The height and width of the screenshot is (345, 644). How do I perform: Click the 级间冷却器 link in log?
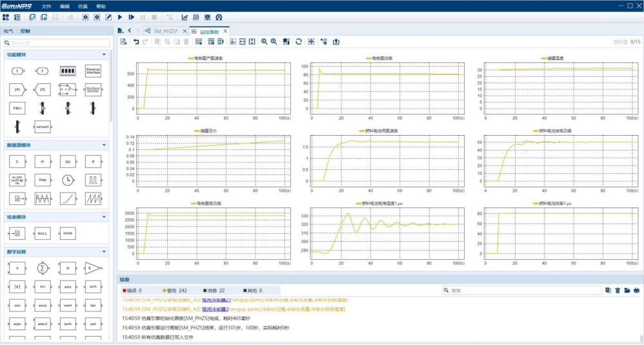[x=211, y=309]
